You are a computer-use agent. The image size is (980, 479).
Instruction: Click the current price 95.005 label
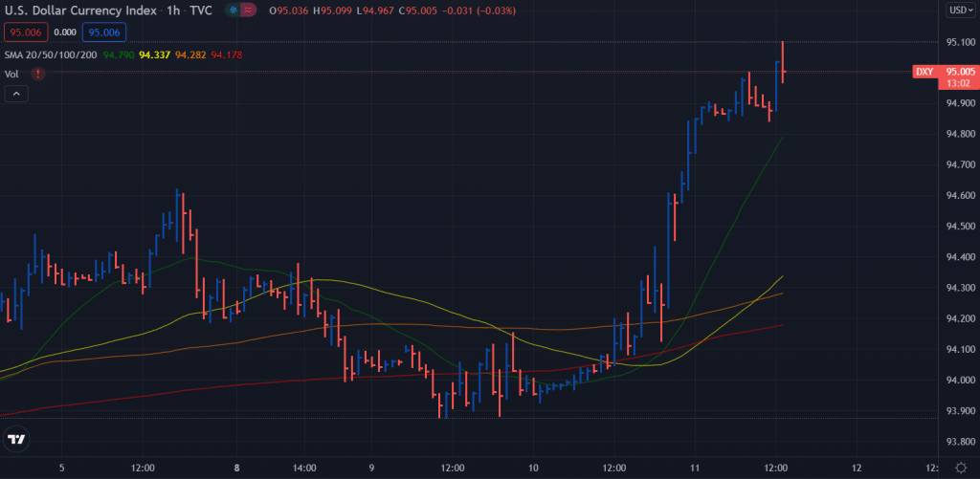coord(961,72)
